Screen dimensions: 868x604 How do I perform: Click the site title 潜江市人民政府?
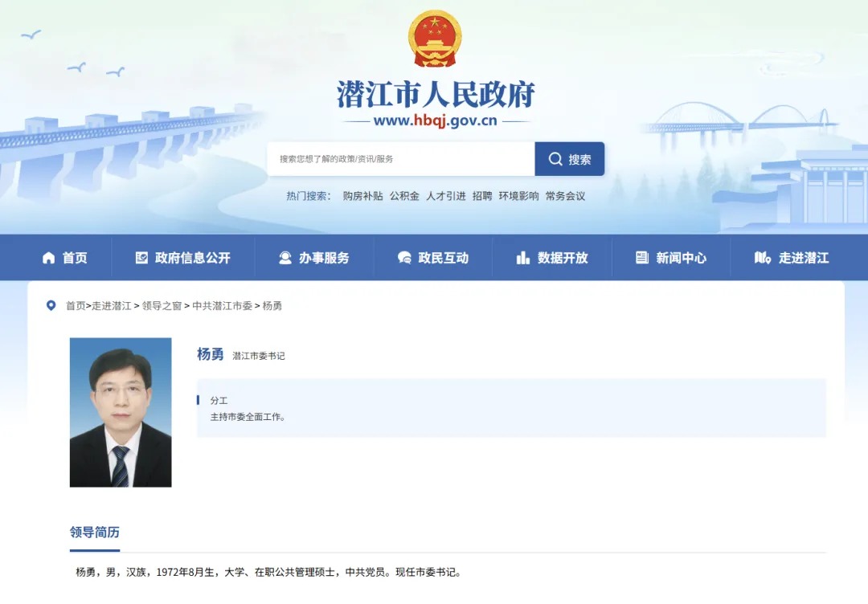click(x=436, y=95)
